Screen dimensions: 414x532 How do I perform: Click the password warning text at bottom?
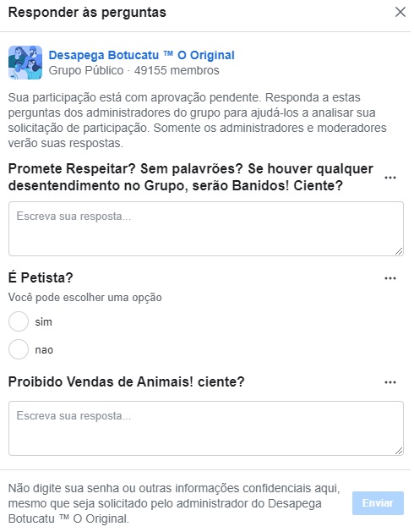[174, 503]
